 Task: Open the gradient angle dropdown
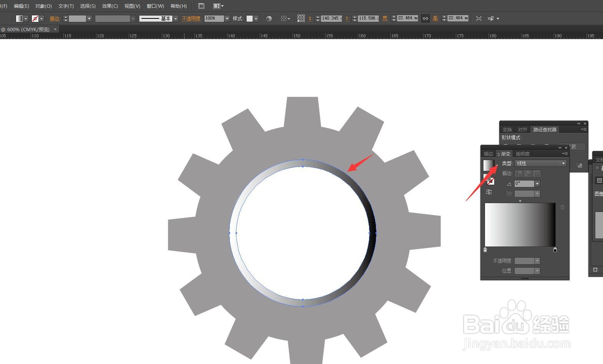(x=537, y=184)
